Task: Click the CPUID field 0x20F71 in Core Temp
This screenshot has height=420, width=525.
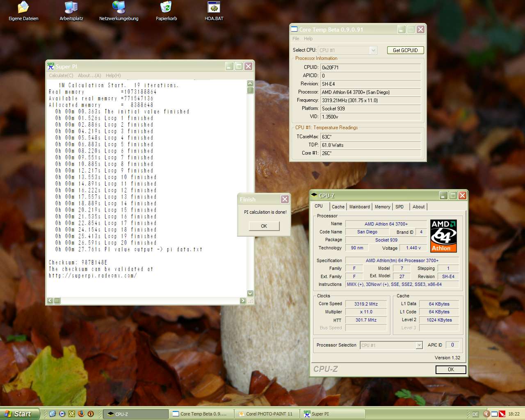Action: click(x=371, y=67)
